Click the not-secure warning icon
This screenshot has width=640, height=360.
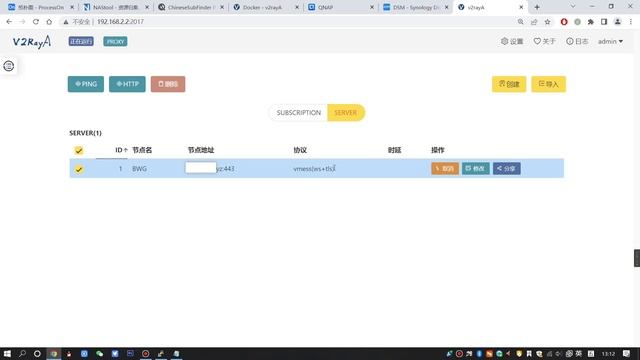[66, 22]
